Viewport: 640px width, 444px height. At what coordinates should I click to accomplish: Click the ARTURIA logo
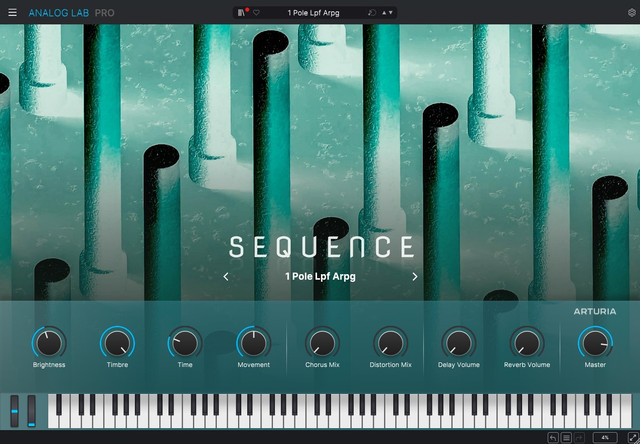(x=595, y=311)
